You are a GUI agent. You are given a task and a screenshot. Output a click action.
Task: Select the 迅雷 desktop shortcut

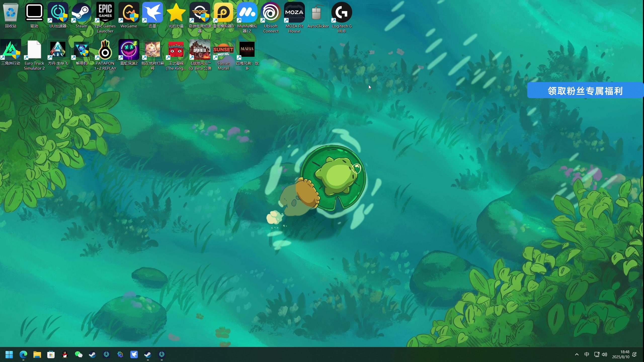152,16
